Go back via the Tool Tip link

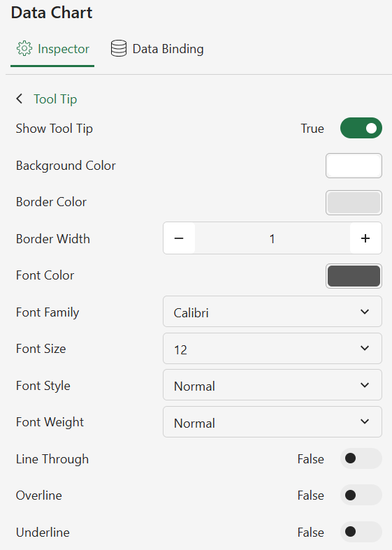tap(55, 99)
